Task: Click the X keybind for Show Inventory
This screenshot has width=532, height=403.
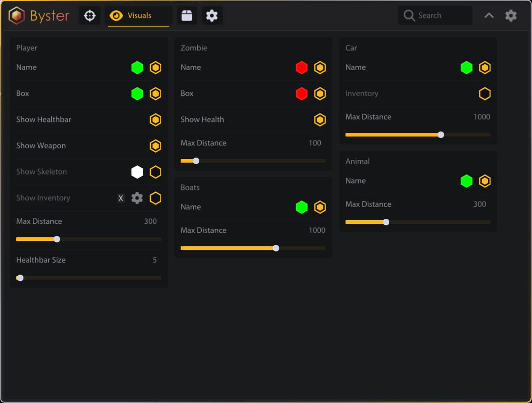Action: (121, 198)
